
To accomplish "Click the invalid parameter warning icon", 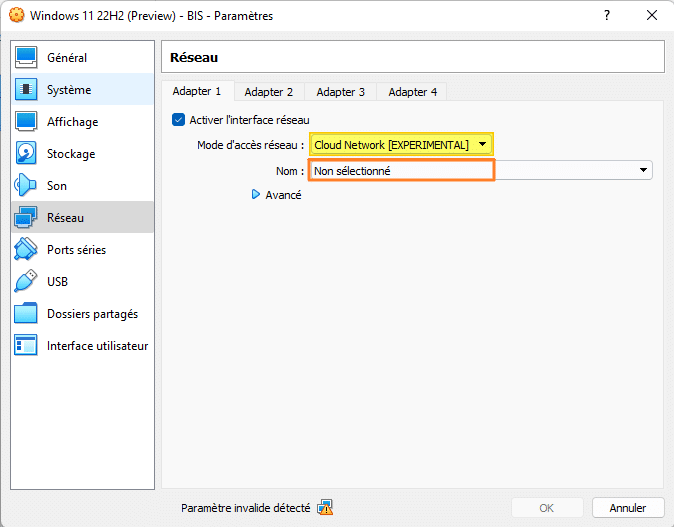I will pos(325,508).
